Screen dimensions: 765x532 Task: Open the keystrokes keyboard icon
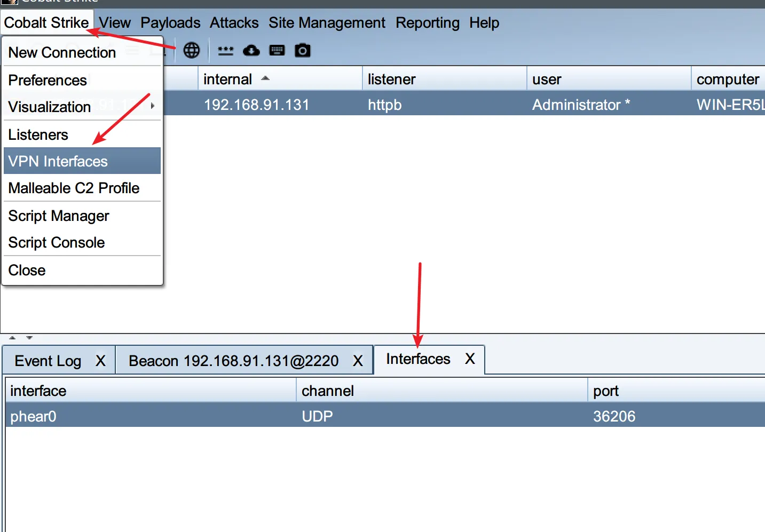[277, 51]
